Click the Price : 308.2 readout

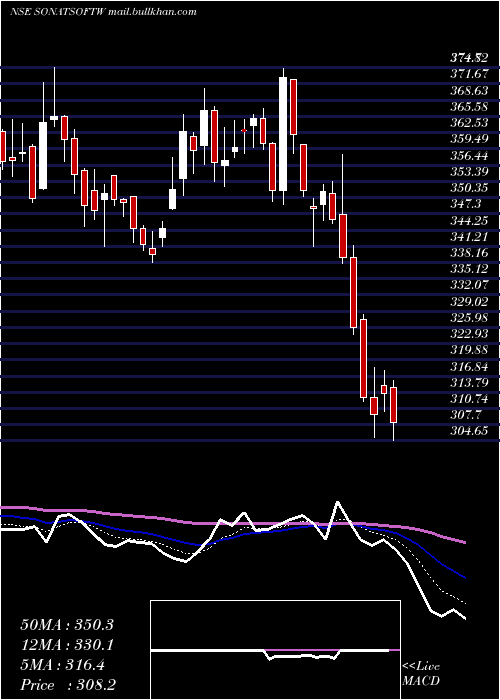point(68,685)
